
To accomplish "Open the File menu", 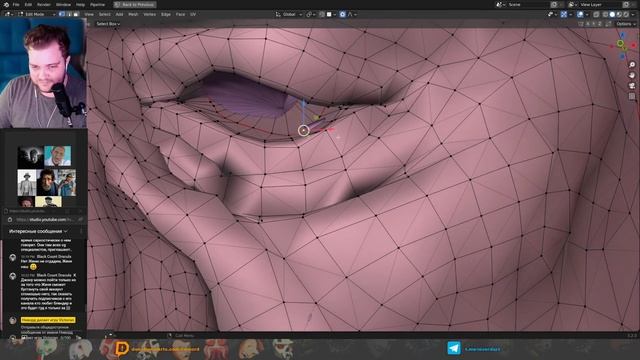I will coord(16,4).
